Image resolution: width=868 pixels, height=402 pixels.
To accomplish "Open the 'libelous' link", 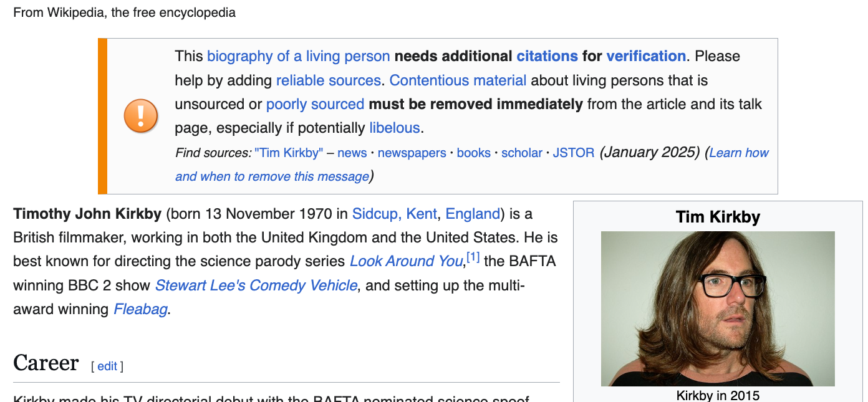I will 395,128.
